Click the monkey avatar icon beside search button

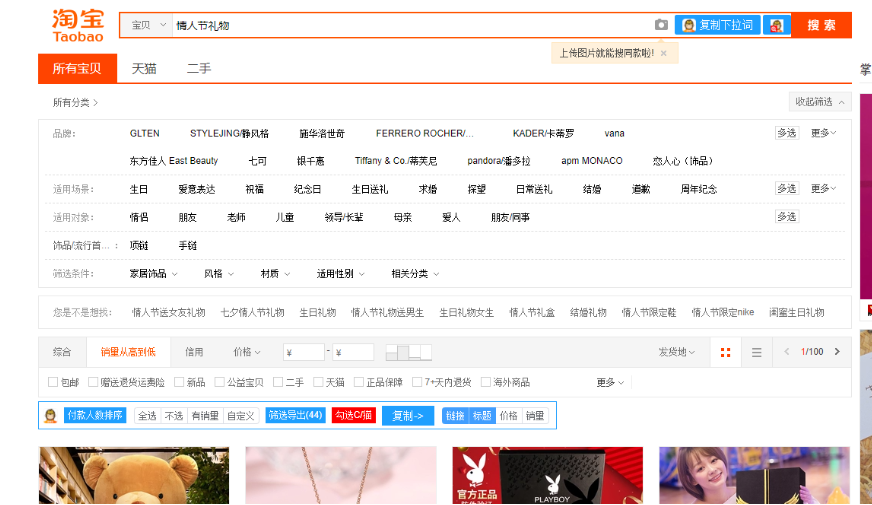pos(776,25)
